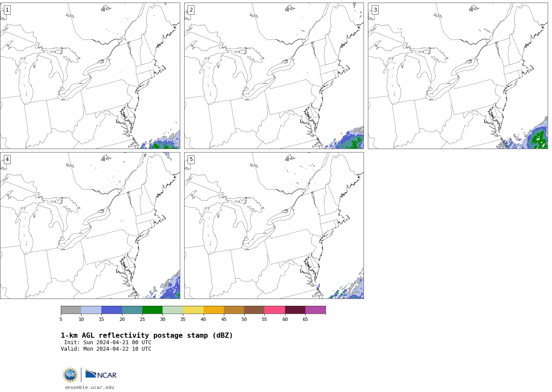The height and width of the screenshot is (392, 552).
Task: Open ensemble member 5 map panel
Action: click(x=274, y=225)
